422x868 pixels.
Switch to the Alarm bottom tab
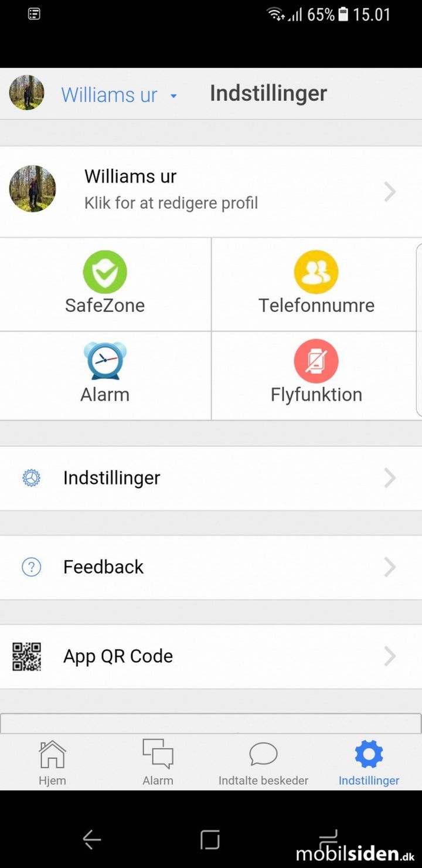(158, 762)
